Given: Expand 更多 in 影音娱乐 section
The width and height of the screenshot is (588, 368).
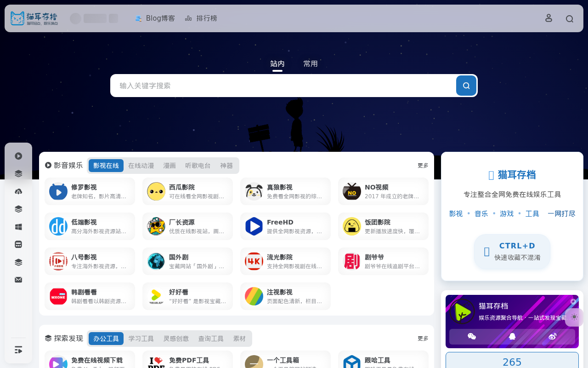Looking at the screenshot, I should click(423, 166).
